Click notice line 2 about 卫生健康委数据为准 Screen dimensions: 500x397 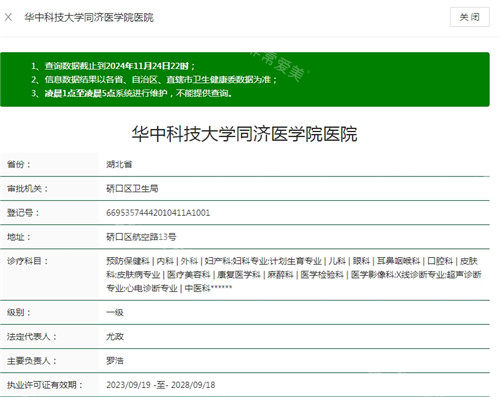pos(154,79)
